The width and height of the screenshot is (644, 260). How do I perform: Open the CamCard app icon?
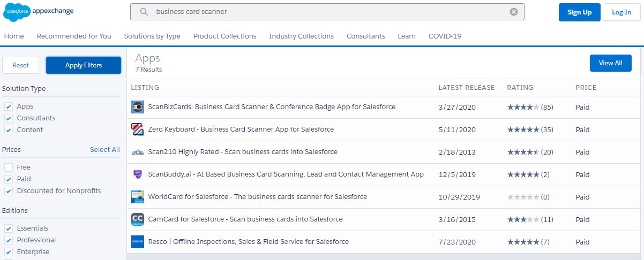point(138,219)
